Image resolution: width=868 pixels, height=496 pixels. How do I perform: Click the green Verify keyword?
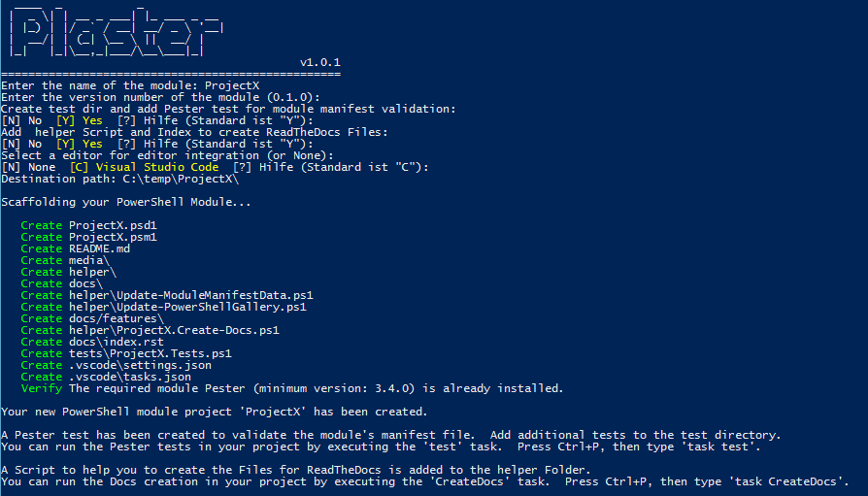[x=42, y=388]
